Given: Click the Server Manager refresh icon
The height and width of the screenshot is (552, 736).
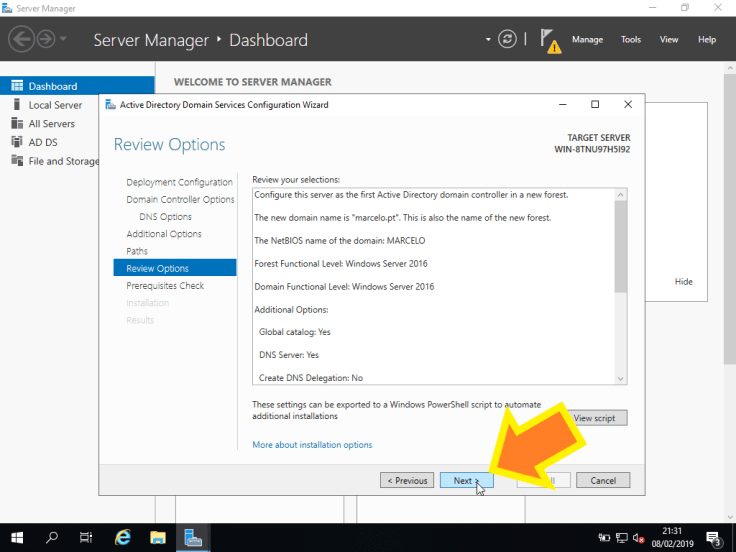Looking at the screenshot, I should (508, 40).
